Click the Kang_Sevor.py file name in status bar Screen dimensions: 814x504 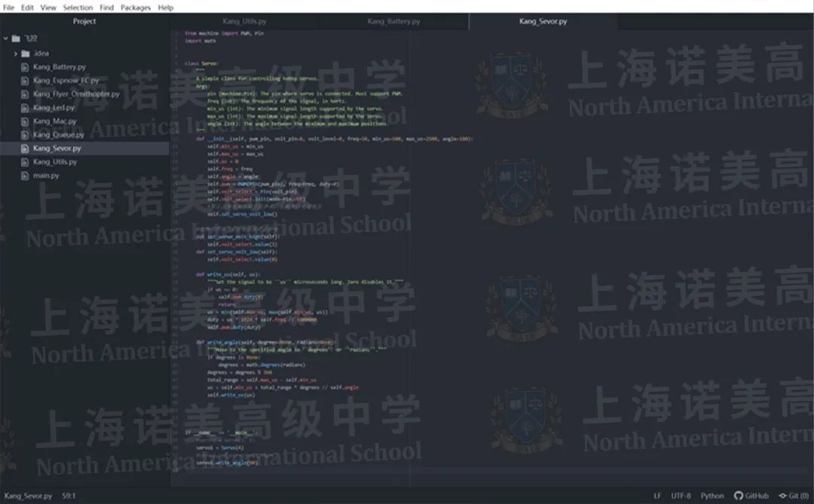click(x=28, y=496)
